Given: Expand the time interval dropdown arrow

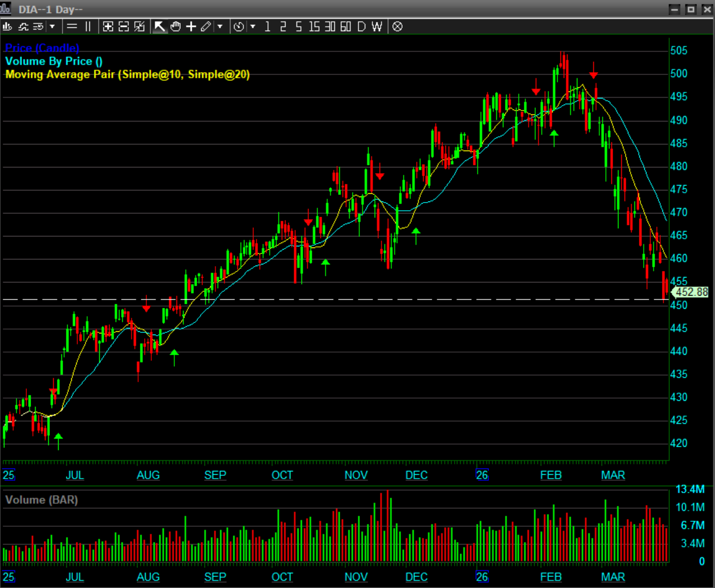Looking at the screenshot, I should point(253,26).
